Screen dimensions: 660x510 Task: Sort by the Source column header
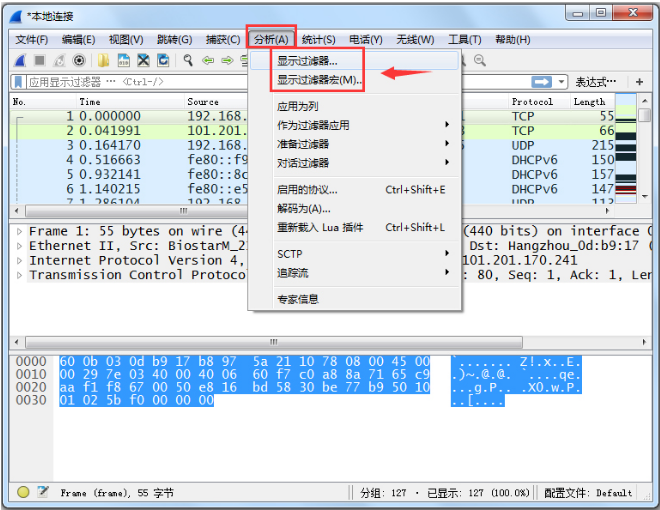[216, 102]
